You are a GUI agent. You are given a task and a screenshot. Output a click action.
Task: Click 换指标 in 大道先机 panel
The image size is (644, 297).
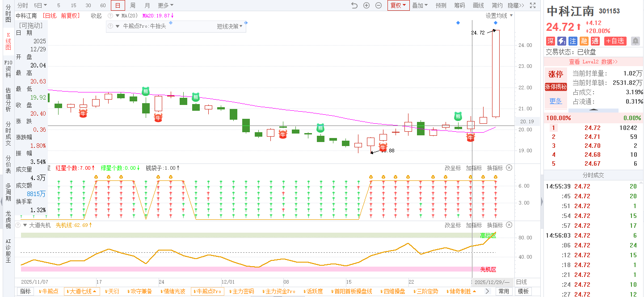[495, 226]
